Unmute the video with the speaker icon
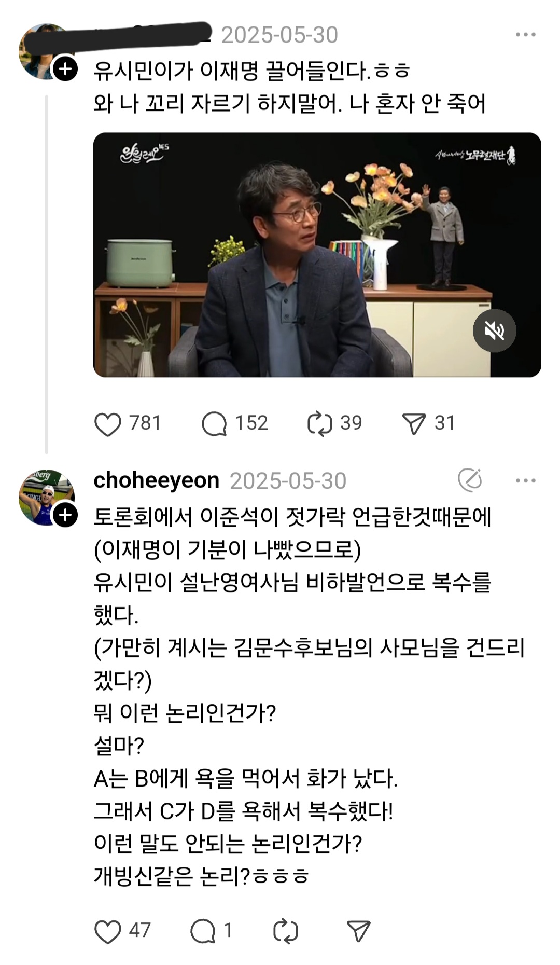 (494, 330)
